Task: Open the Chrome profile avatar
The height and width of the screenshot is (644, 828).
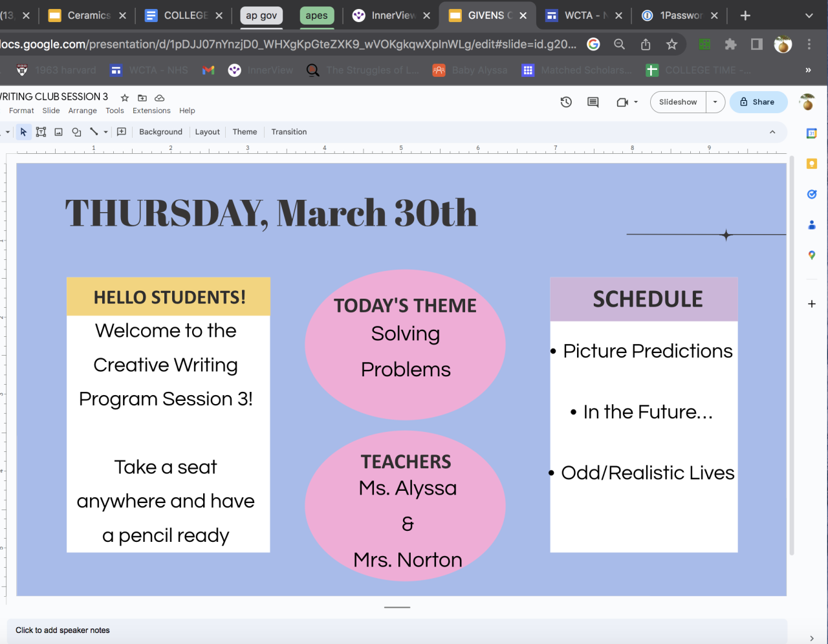Action: click(783, 44)
